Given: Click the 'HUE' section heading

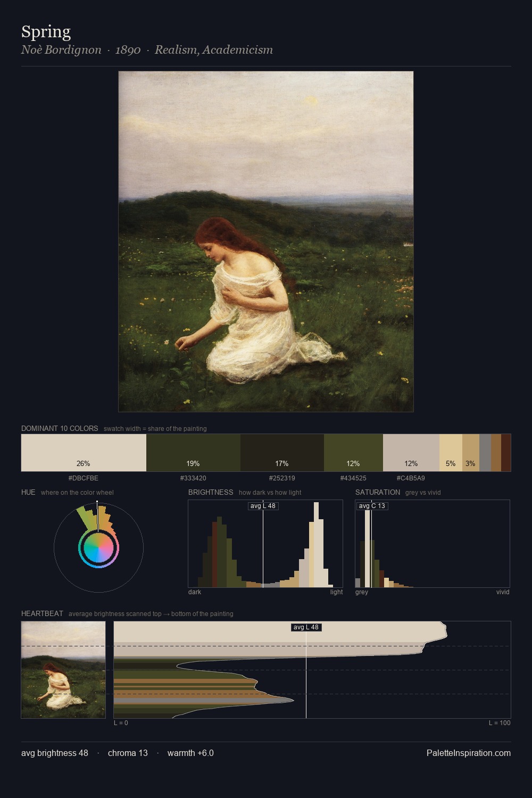Looking at the screenshot, I should pyautogui.click(x=28, y=492).
